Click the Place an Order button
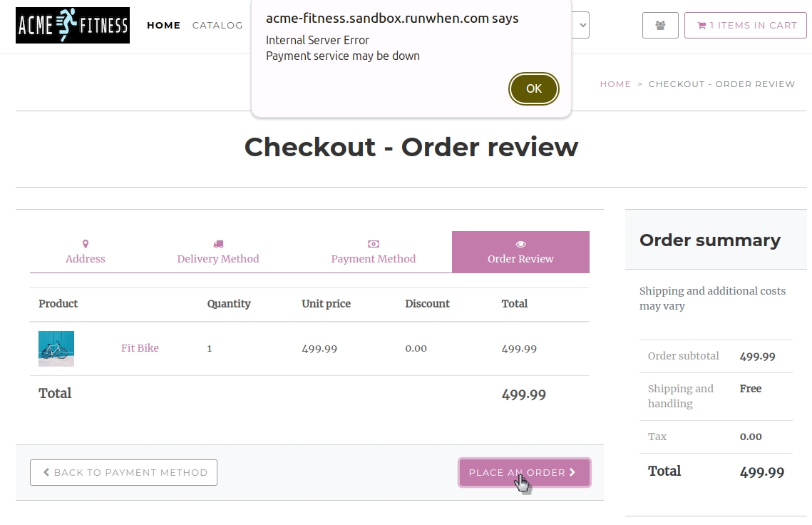 tap(516, 472)
